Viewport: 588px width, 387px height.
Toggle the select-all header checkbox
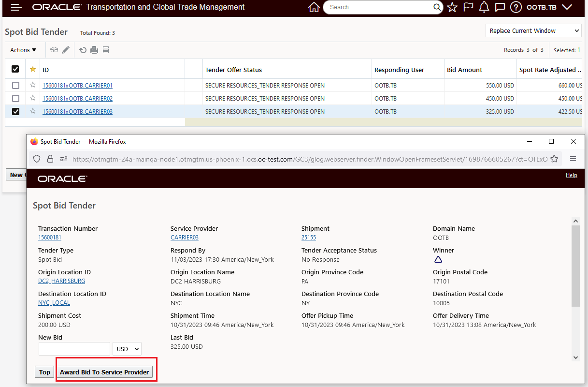point(15,70)
